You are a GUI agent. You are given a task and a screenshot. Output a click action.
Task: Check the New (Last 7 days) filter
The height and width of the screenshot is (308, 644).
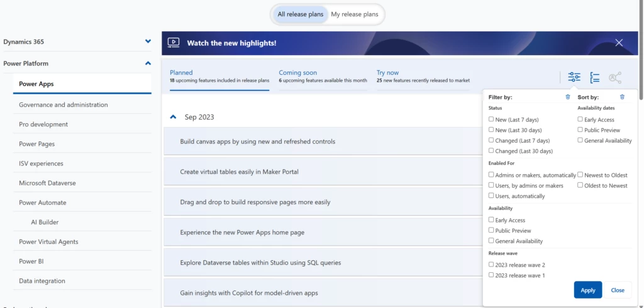(x=491, y=119)
